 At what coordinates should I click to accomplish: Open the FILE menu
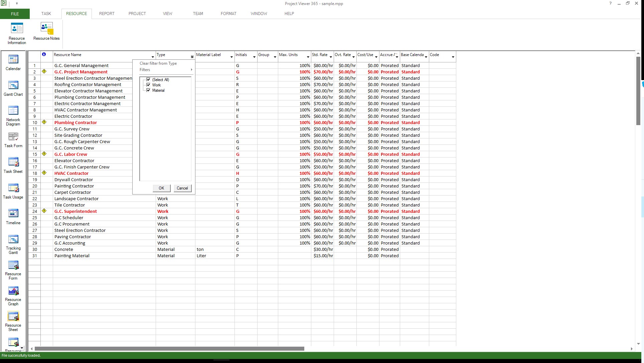coord(15,14)
